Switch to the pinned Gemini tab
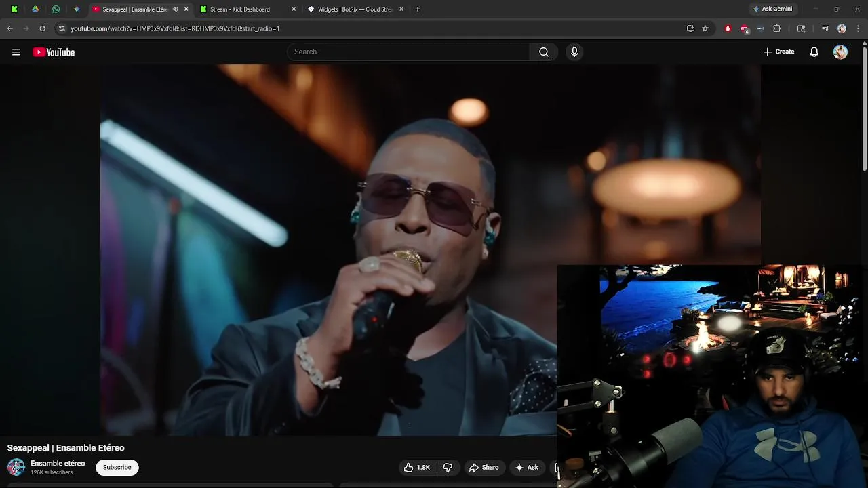 click(x=76, y=9)
